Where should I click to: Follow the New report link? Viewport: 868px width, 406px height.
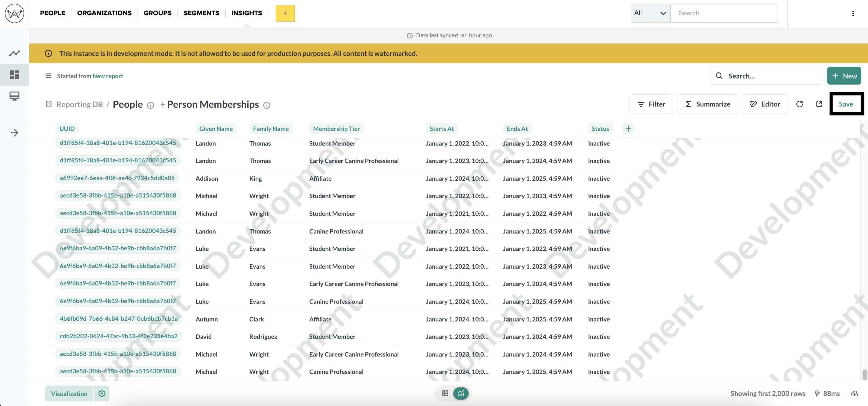[x=108, y=76]
